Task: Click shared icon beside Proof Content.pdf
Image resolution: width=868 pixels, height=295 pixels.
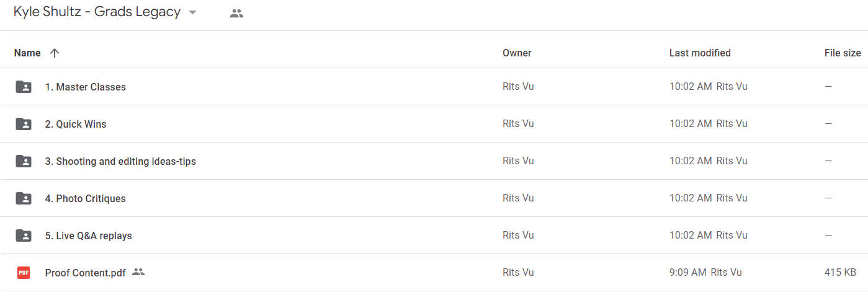Action: (x=138, y=272)
